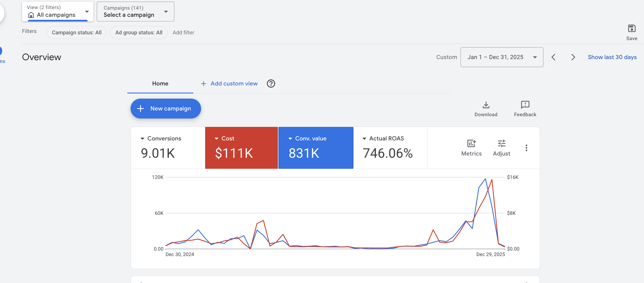Click the Custom date range label
This screenshot has height=283, width=644.
click(447, 57)
